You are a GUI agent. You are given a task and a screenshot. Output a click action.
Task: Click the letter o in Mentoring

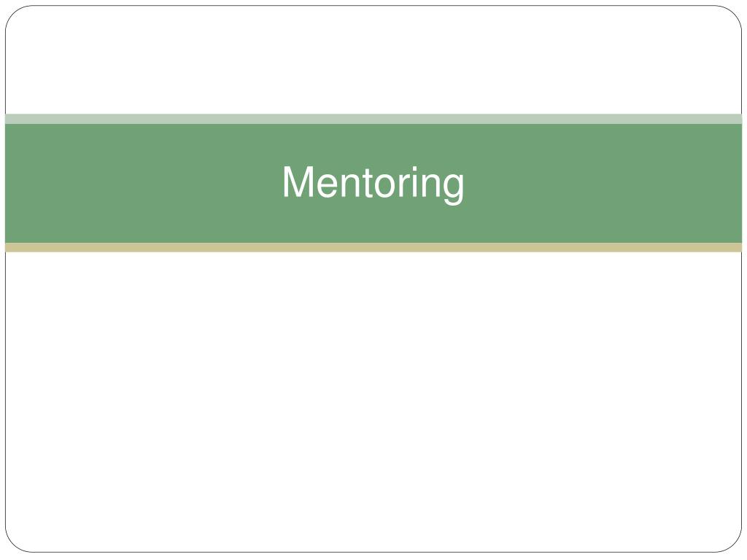pyautogui.click(x=385, y=186)
